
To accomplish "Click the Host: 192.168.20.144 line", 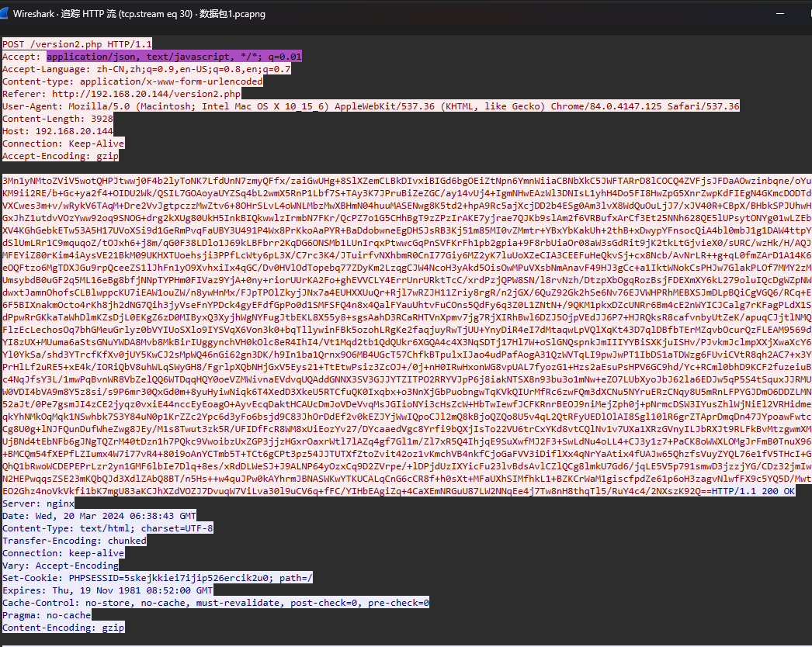I will click(58, 131).
